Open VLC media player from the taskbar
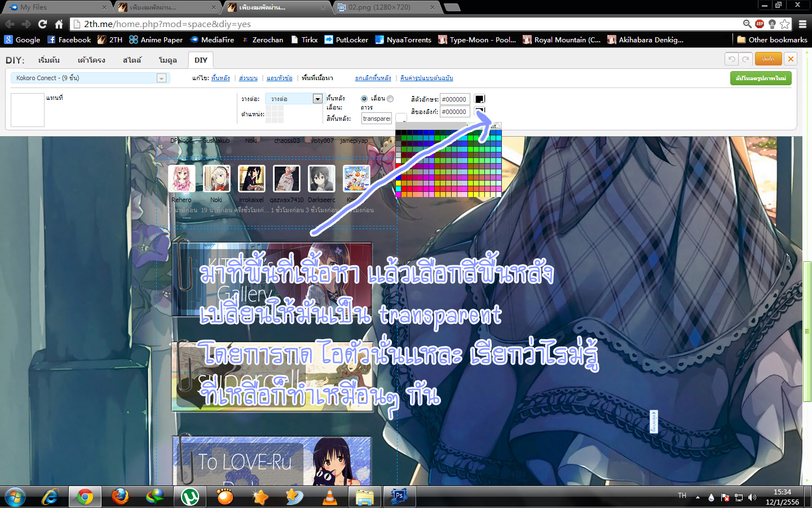Image resolution: width=812 pixels, height=508 pixels. pos(329,497)
